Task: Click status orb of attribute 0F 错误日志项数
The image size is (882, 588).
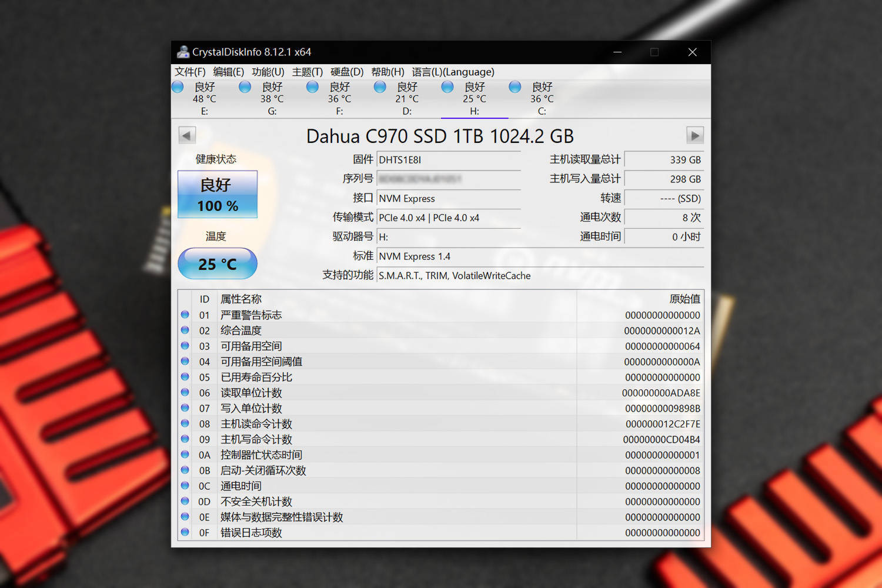Action: (x=185, y=532)
